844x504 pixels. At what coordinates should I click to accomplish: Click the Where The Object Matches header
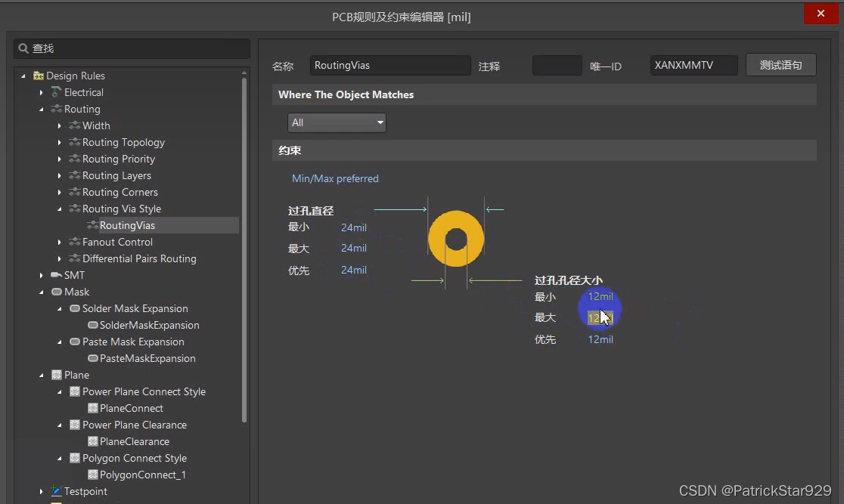tap(545, 94)
